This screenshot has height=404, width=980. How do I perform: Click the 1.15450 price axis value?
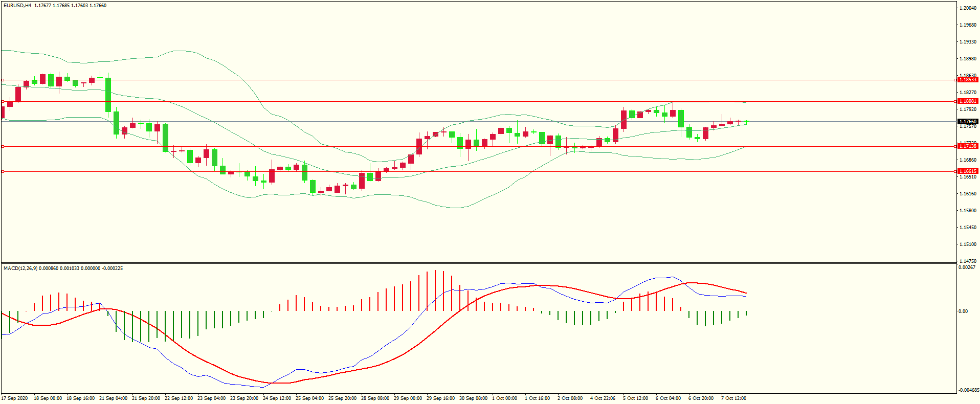pyautogui.click(x=969, y=228)
